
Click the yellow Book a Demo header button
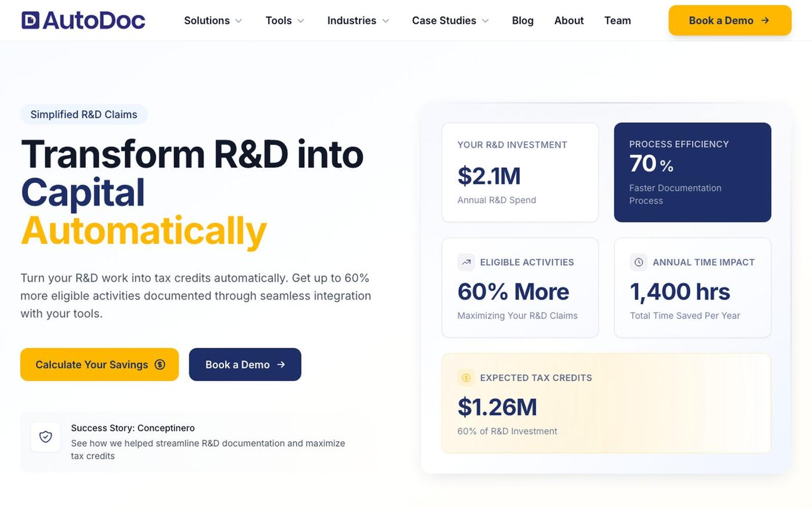pos(730,20)
